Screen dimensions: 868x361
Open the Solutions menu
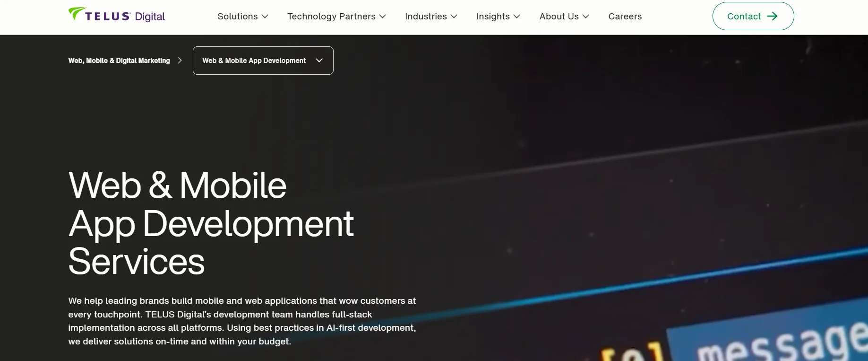tap(243, 17)
